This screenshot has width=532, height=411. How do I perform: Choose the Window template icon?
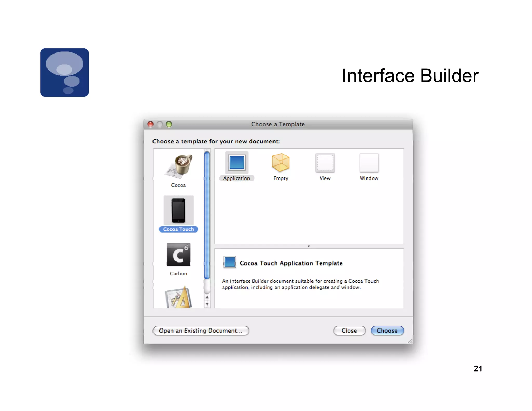pyautogui.click(x=369, y=163)
